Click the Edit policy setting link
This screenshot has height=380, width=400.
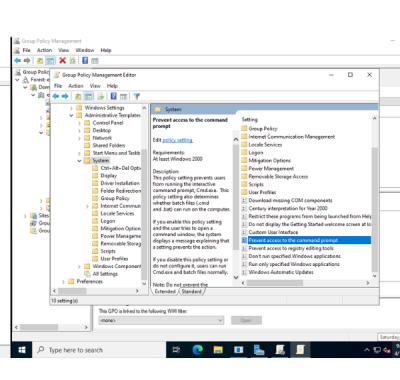177,140
